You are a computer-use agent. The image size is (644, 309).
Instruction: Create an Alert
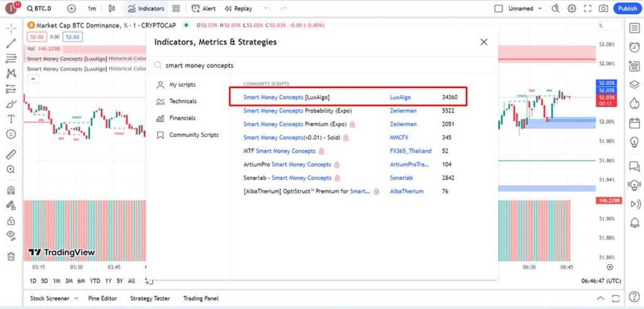(x=204, y=8)
